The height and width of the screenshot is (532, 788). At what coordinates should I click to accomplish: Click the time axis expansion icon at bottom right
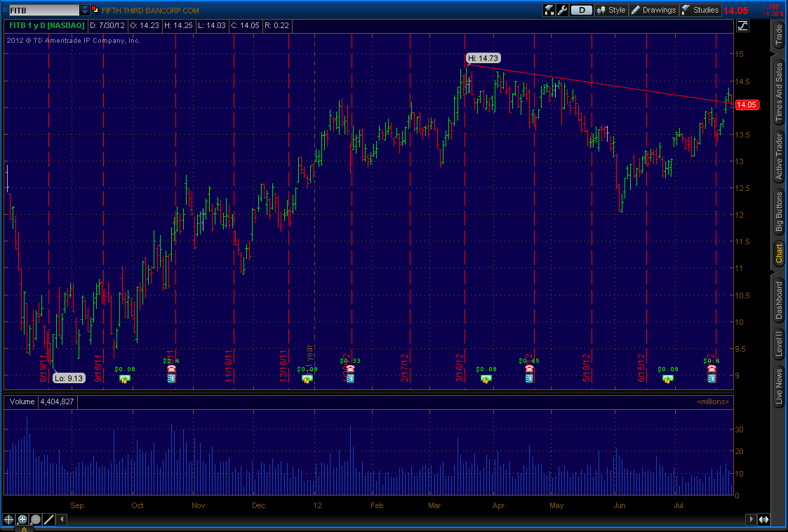pos(764,519)
